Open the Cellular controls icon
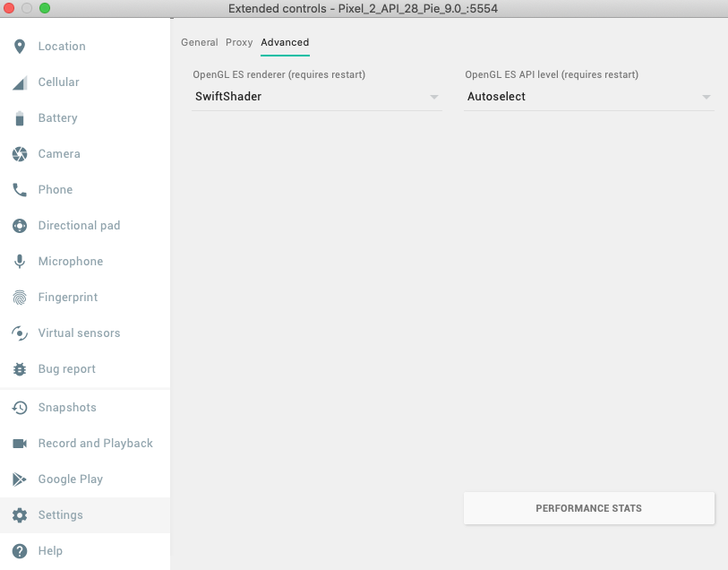728x570 pixels. point(18,82)
